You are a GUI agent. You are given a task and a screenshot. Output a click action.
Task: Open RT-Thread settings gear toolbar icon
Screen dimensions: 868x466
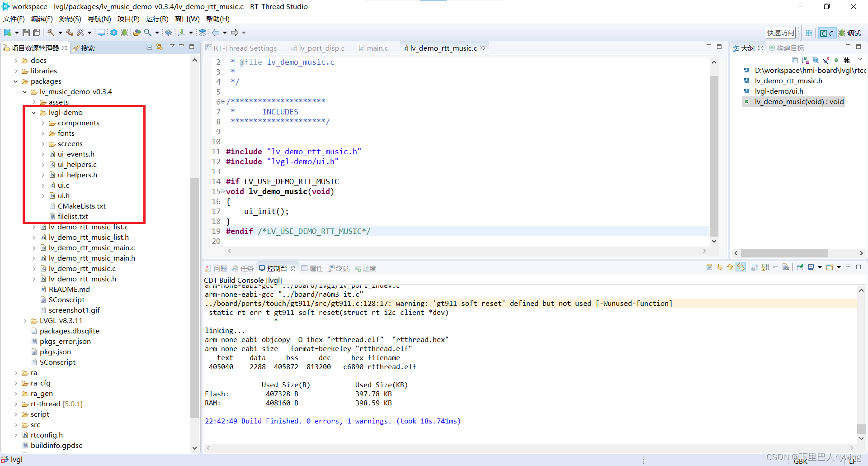[x=114, y=33]
